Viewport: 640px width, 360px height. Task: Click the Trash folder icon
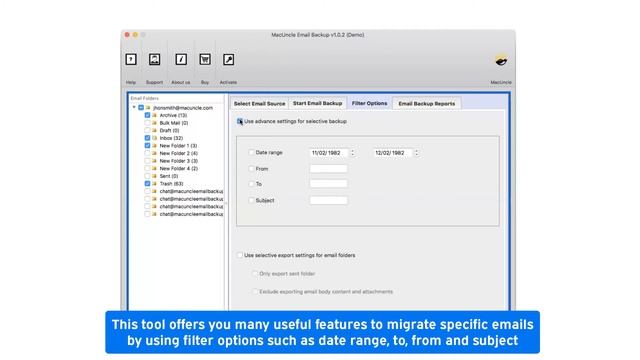click(x=155, y=184)
